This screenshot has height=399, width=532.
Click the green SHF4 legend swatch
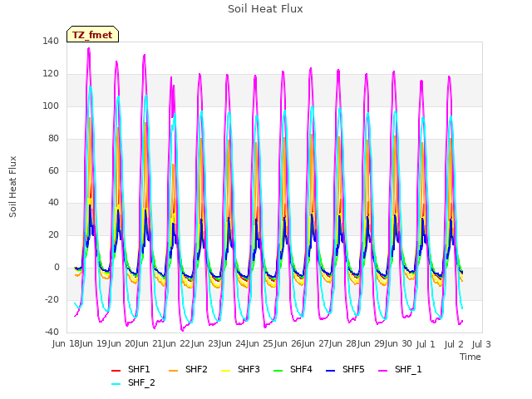(278, 371)
